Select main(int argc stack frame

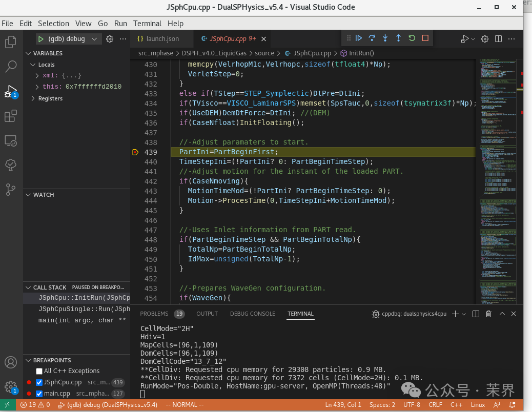(77, 320)
